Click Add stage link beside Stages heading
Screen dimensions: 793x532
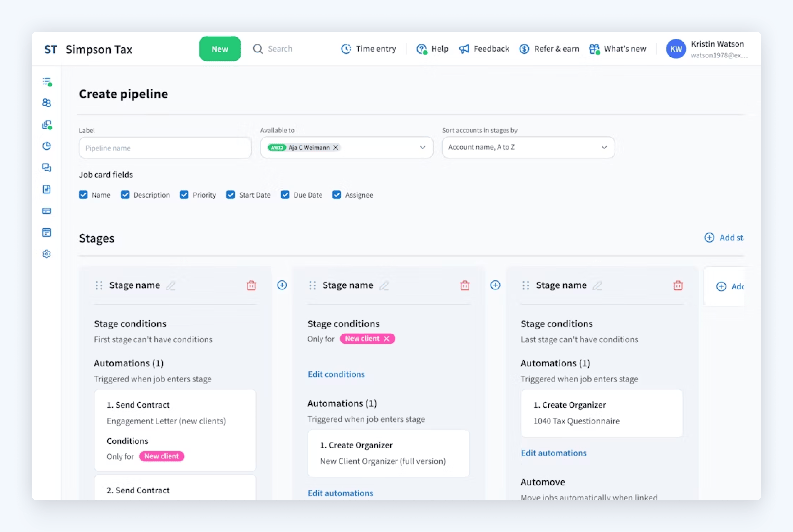(x=724, y=238)
